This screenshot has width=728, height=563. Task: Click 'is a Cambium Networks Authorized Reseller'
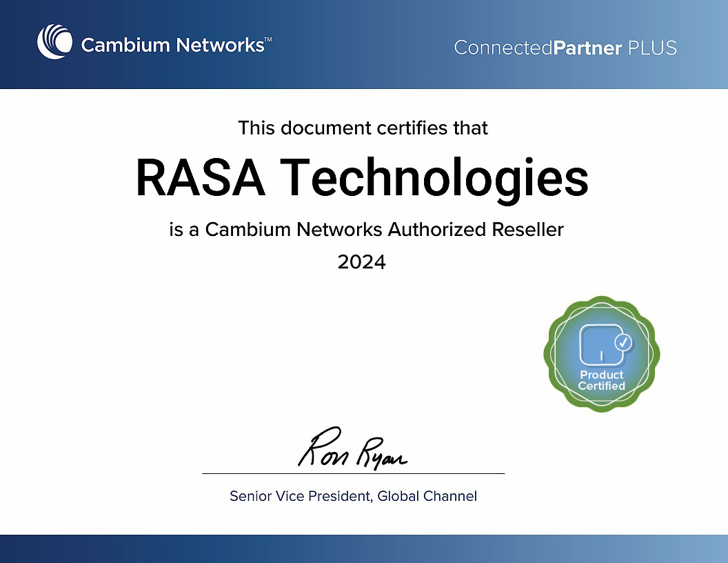(366, 230)
